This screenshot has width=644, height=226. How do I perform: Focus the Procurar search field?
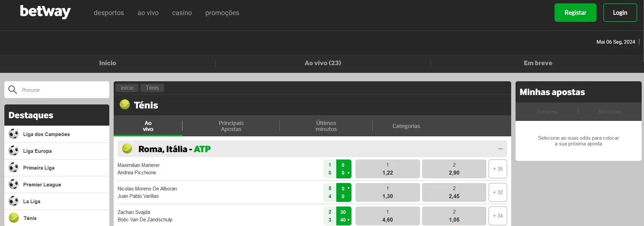click(x=57, y=90)
